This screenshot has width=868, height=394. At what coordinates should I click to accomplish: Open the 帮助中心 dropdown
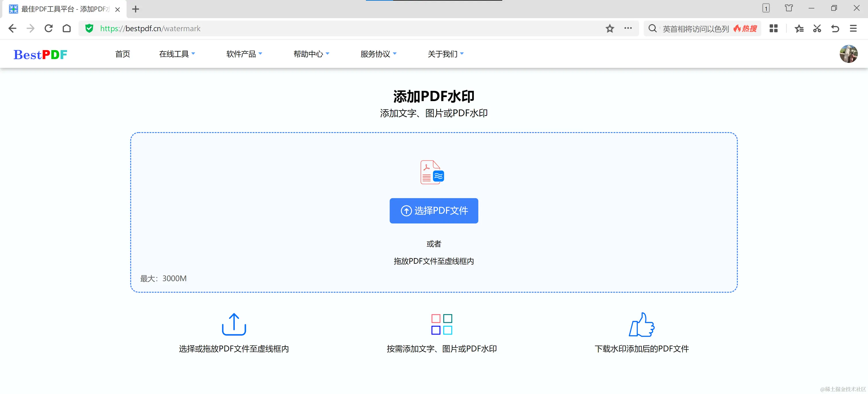tap(311, 54)
